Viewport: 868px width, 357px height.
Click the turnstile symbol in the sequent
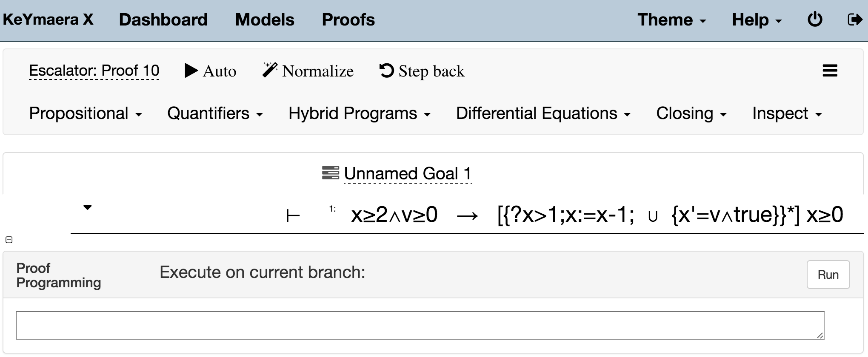point(293,216)
